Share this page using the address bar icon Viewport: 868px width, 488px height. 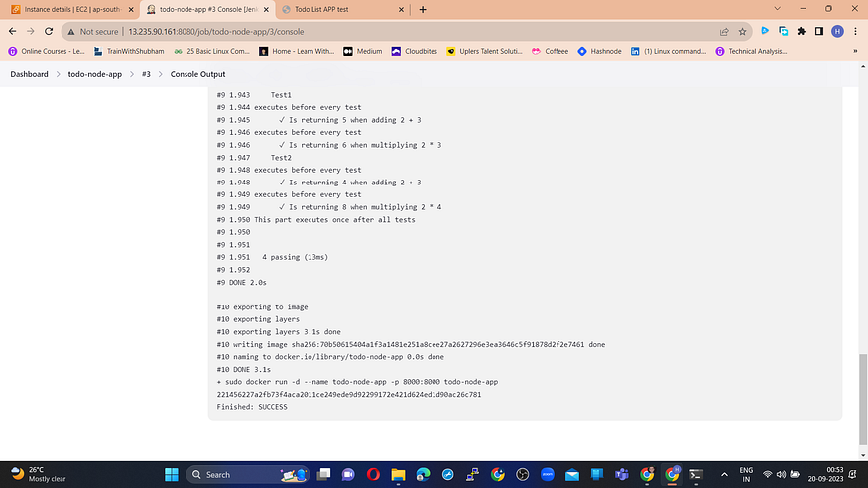click(724, 32)
